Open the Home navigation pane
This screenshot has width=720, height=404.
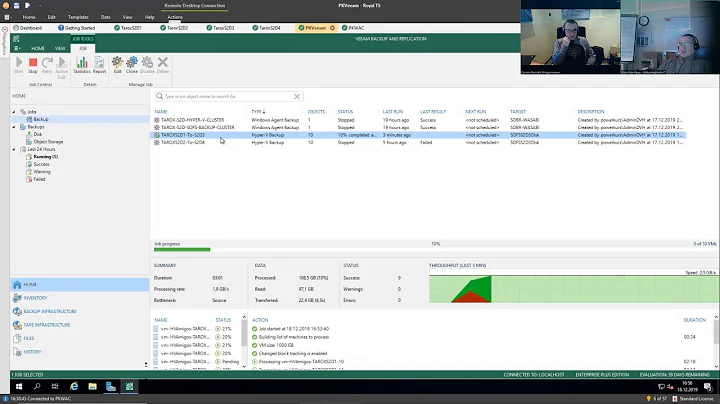pyautogui.click(x=80, y=285)
